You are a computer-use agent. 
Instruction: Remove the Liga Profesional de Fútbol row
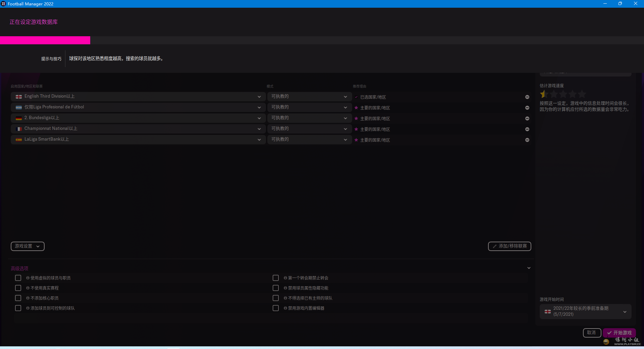pyautogui.click(x=527, y=108)
